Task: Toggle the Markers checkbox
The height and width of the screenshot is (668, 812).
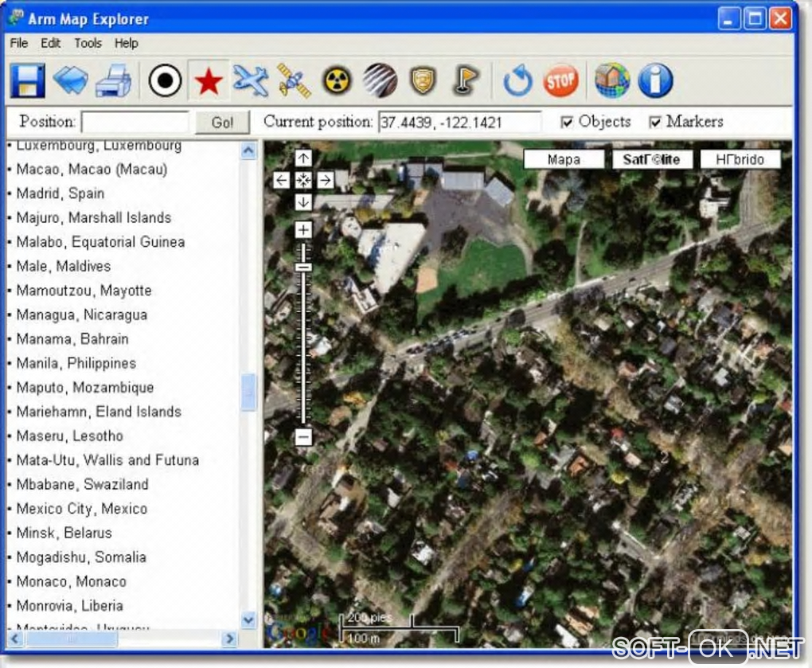Action: pyautogui.click(x=655, y=123)
